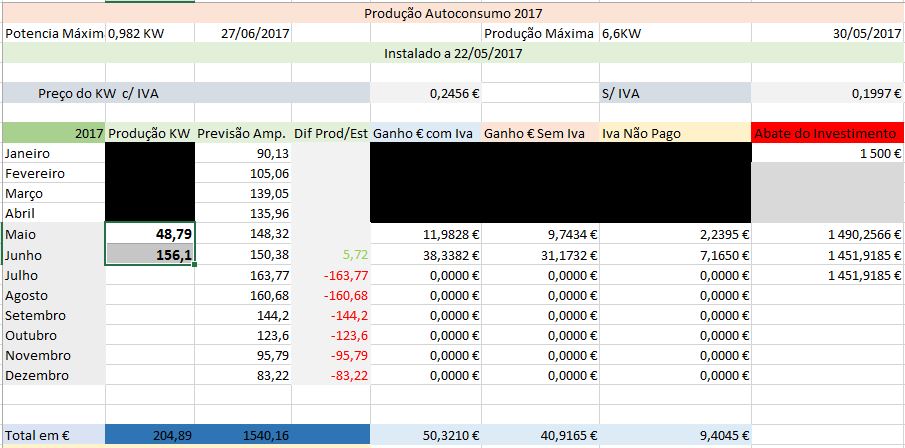Select the 'Julho' row label
The height and width of the screenshot is (448, 905).
(x=54, y=275)
